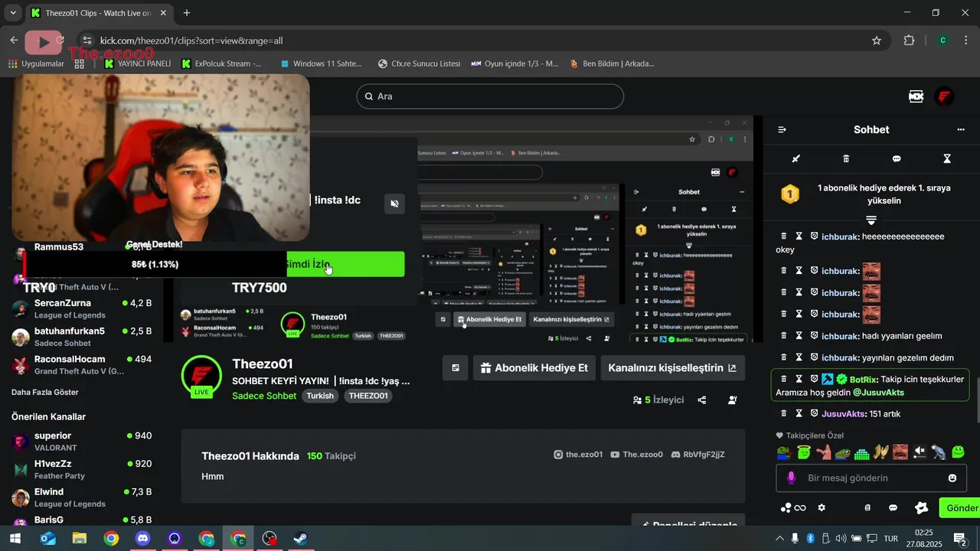980x551 pixels.
Task: Click the share icon next to İzleyici
Action: click(702, 400)
